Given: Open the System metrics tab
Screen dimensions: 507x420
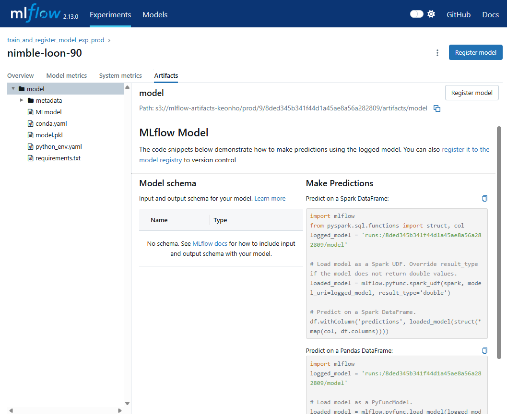Looking at the screenshot, I should coord(120,75).
